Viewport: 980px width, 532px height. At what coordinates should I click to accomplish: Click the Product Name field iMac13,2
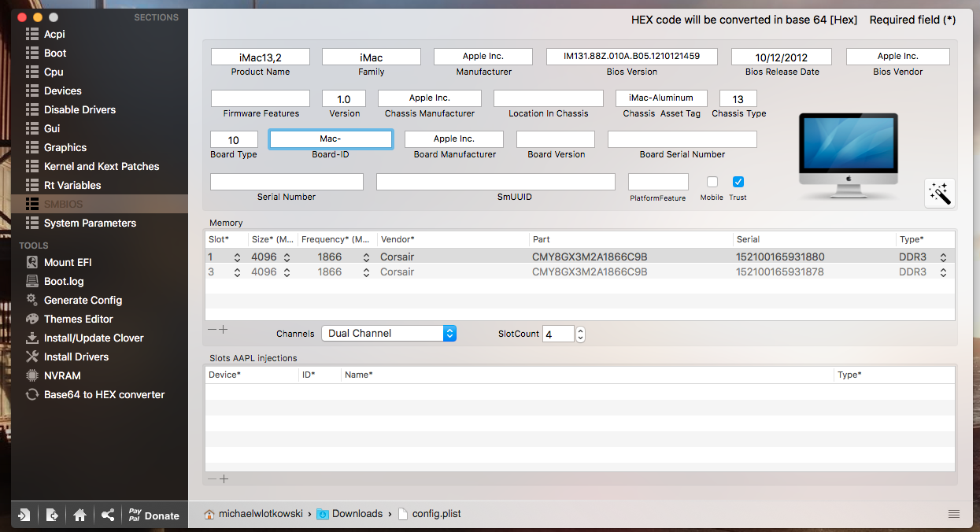click(261, 57)
